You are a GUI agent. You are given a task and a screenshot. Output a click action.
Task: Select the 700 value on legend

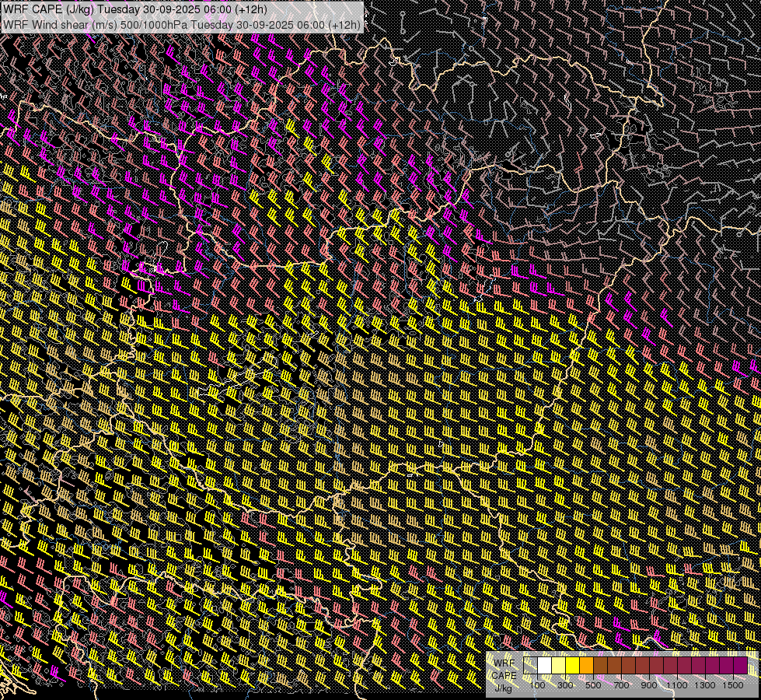point(621,684)
